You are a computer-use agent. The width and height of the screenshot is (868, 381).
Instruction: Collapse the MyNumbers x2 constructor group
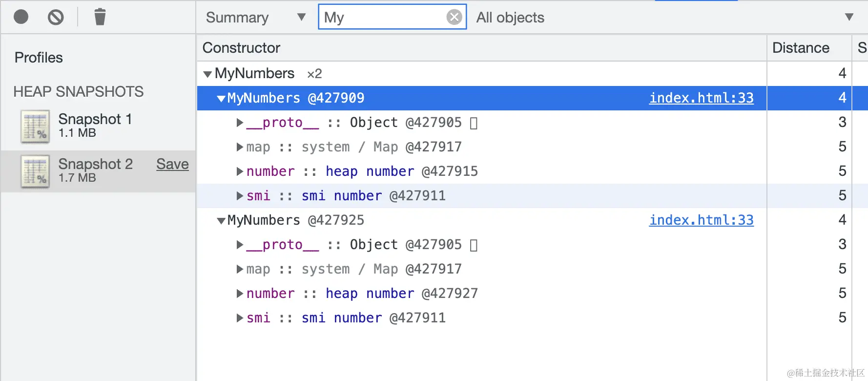point(207,74)
